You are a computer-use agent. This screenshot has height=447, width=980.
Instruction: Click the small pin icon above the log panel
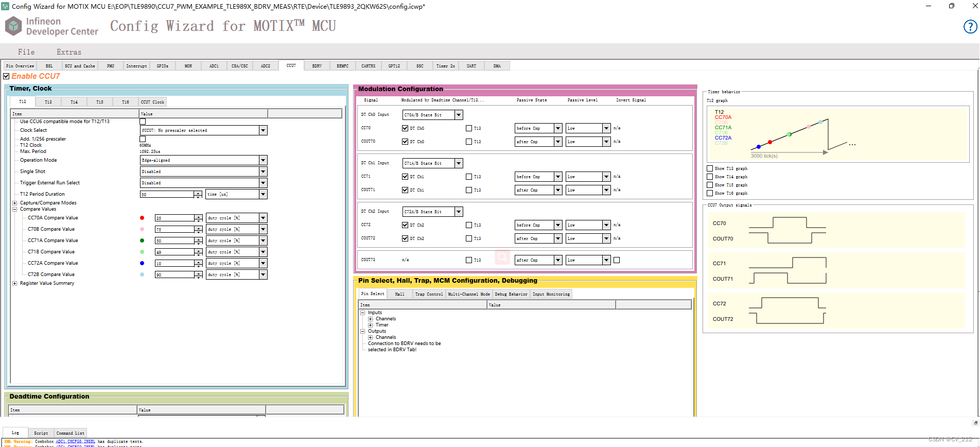975,423
